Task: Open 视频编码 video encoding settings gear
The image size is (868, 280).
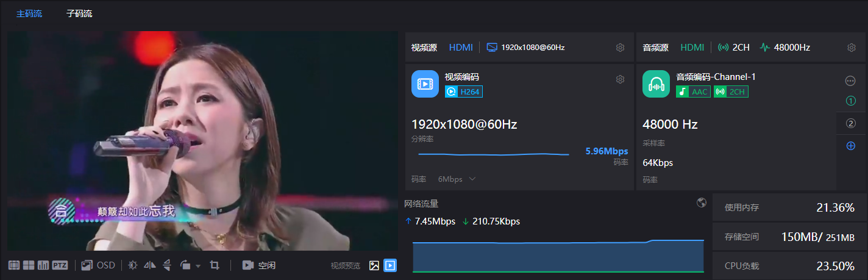Action: pyautogui.click(x=620, y=79)
